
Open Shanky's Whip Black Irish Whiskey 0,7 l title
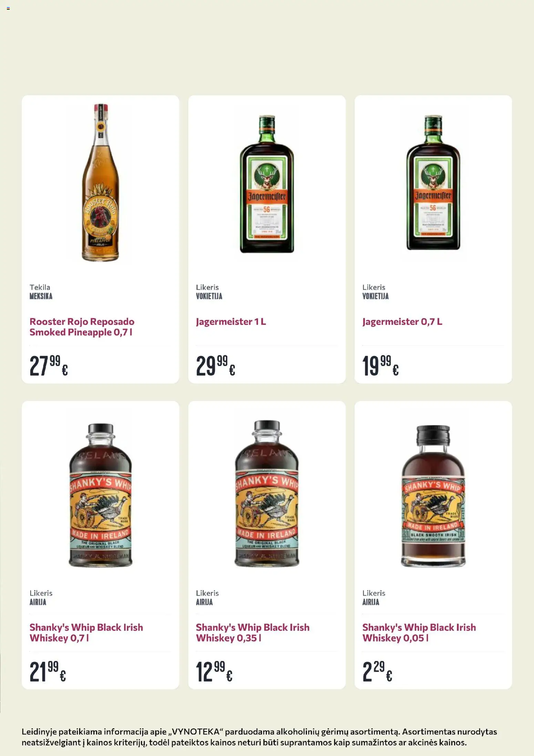pos(86,633)
